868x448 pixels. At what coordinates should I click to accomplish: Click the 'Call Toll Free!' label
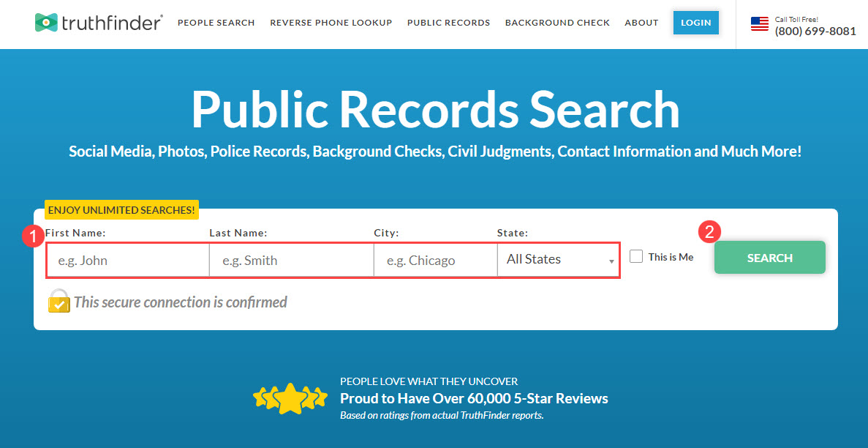(x=796, y=20)
